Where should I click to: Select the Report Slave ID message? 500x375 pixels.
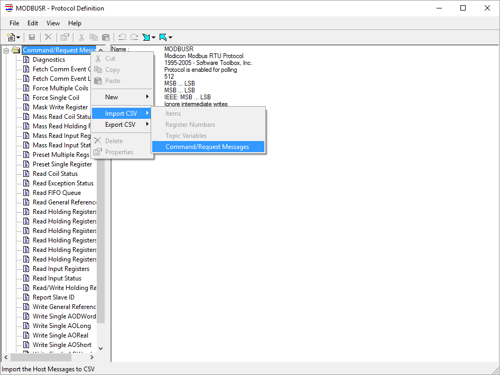53,297
